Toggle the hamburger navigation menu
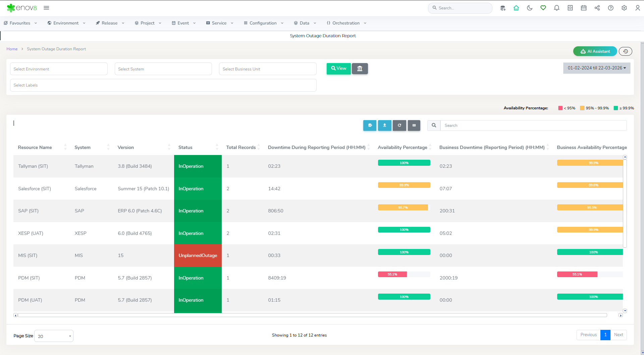The image size is (644, 355). point(46,8)
